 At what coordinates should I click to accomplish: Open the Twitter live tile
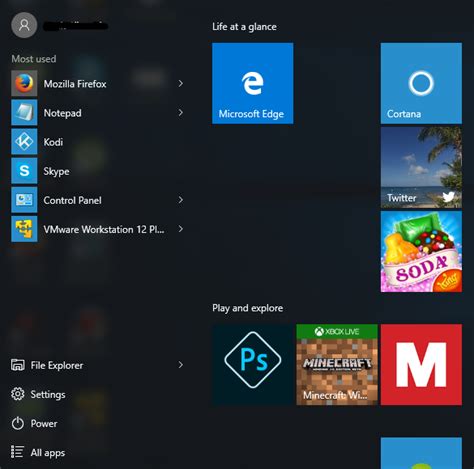[x=421, y=168]
